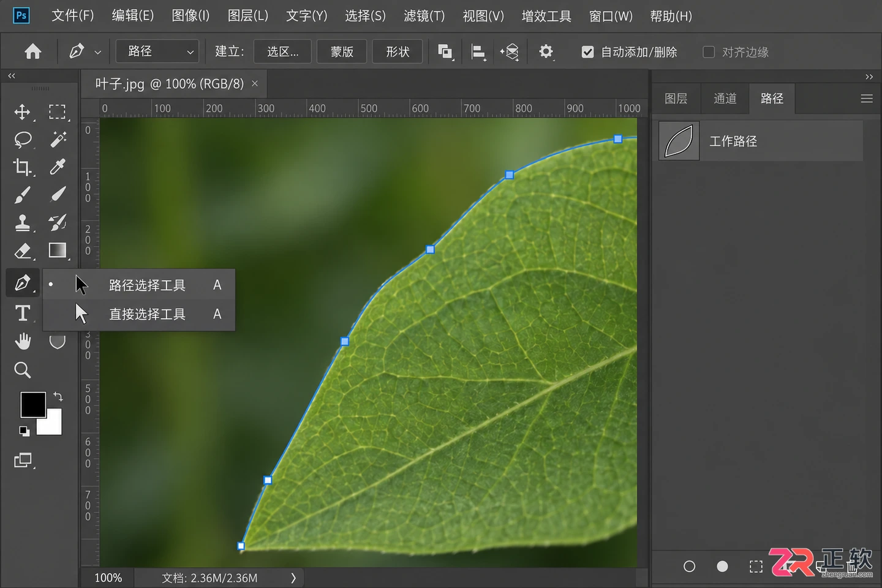Reset default foreground and background colors
Image resolution: width=882 pixels, height=588 pixels.
click(x=24, y=431)
